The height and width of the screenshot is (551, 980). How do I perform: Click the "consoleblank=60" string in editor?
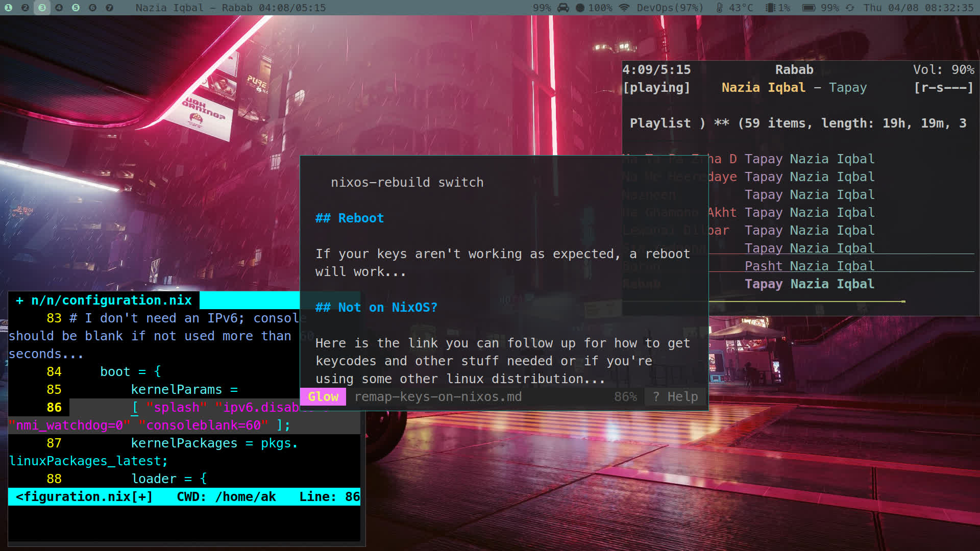[203, 425]
